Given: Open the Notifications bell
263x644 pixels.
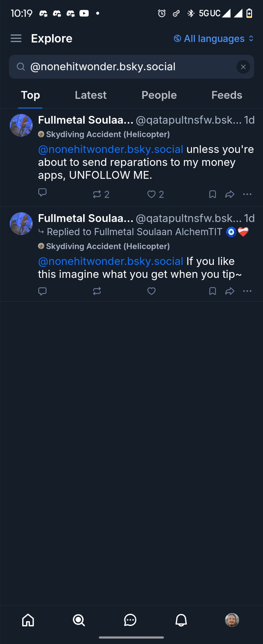Looking at the screenshot, I should click(x=181, y=620).
